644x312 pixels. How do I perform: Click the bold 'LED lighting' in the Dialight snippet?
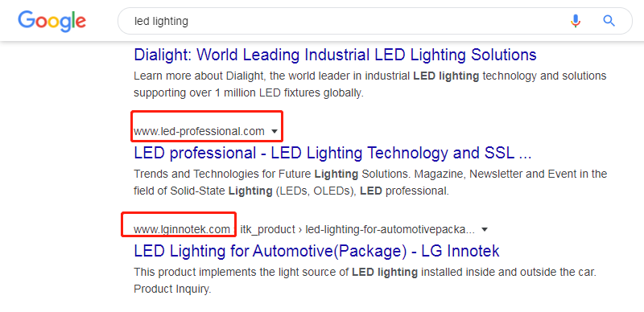tap(446, 76)
